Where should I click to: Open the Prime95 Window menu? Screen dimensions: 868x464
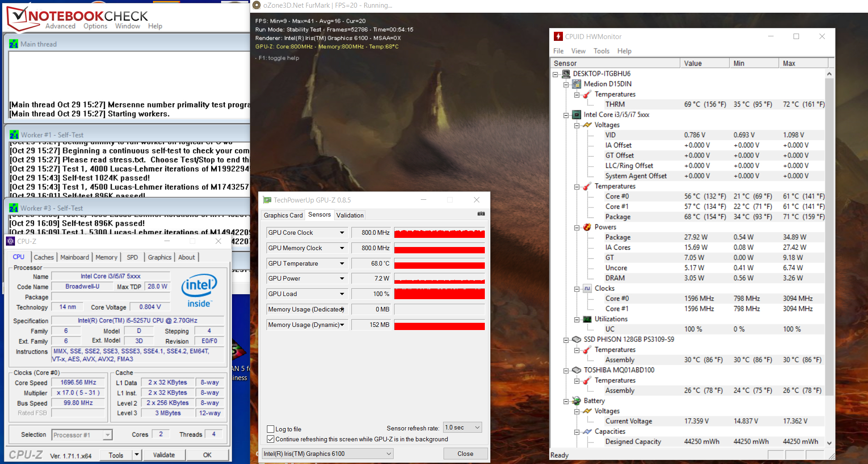(x=128, y=26)
